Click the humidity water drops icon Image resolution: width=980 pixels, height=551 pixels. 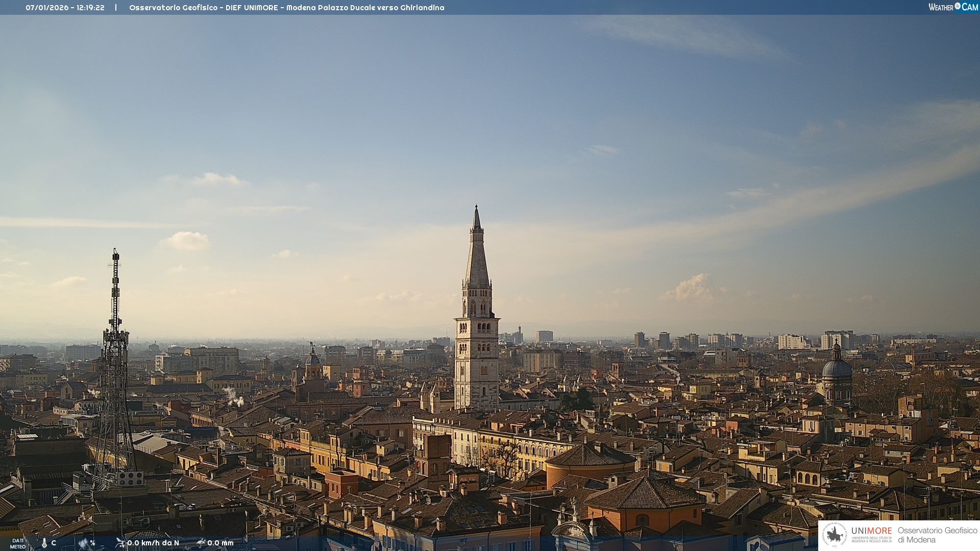tap(83, 543)
